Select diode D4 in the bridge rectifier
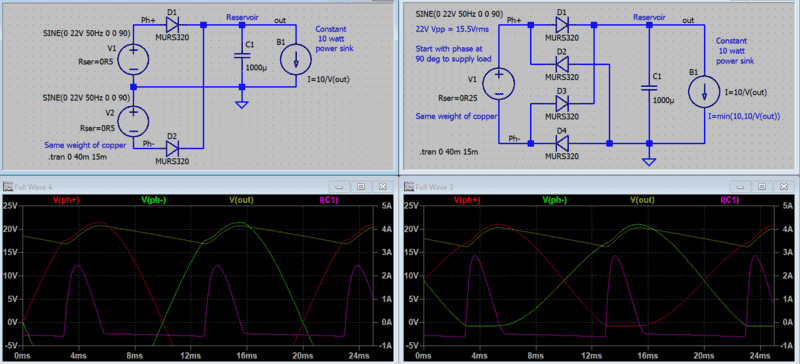This screenshot has width=800, height=364. pyautogui.click(x=562, y=143)
